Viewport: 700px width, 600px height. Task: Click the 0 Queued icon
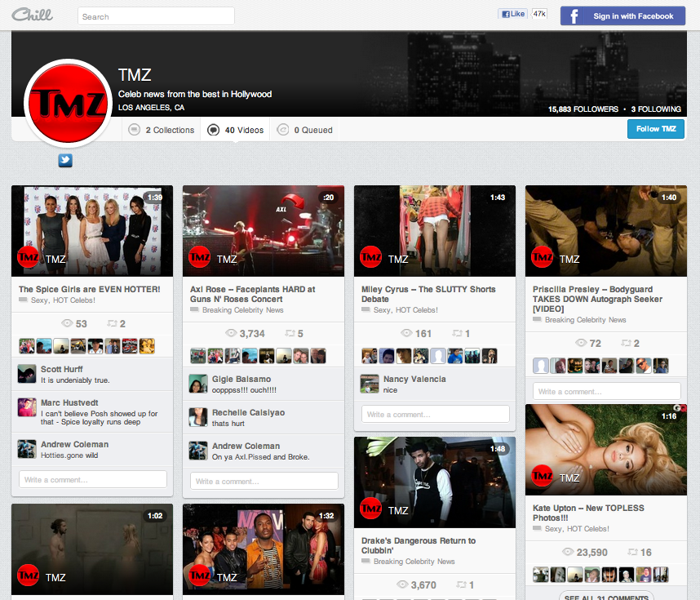click(282, 130)
